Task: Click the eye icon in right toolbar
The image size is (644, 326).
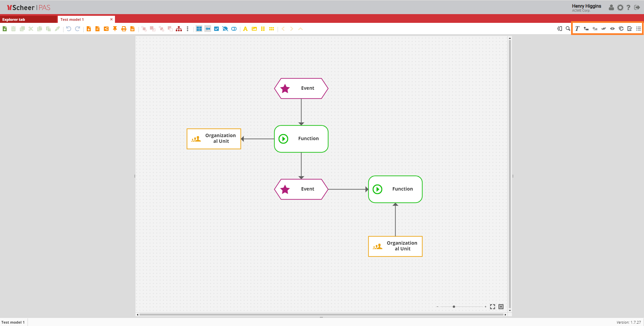Action: point(612,29)
